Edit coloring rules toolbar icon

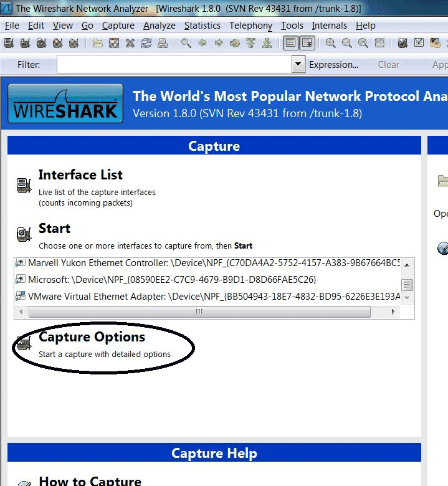tap(436, 43)
